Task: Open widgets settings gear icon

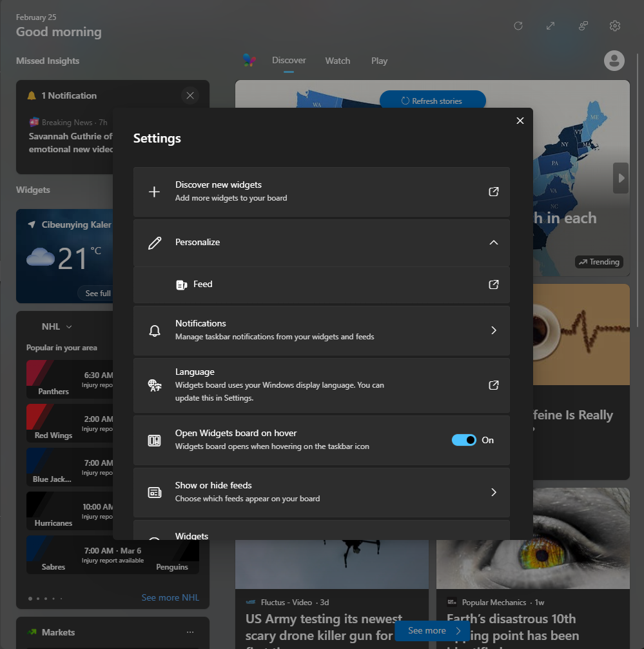Action: pos(614,26)
